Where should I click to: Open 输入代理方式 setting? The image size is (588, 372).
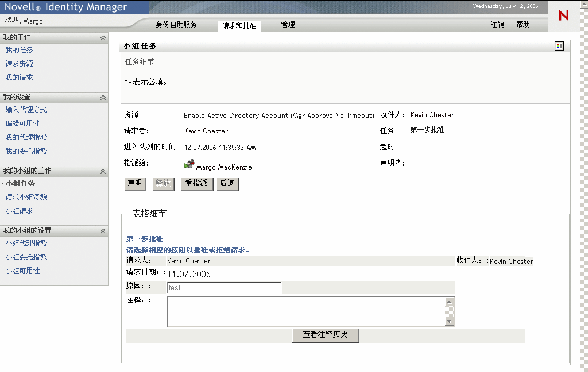point(26,110)
